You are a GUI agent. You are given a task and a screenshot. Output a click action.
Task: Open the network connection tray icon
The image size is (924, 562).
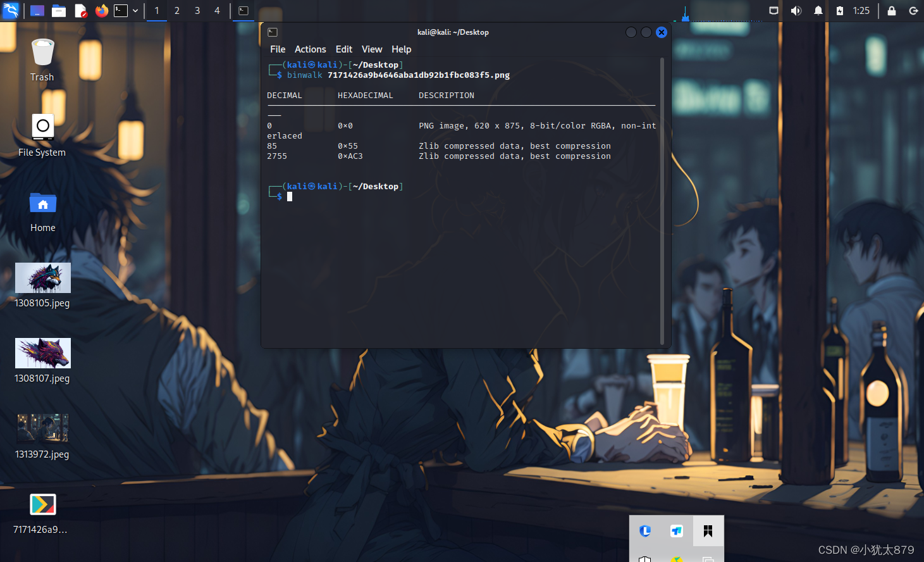pyautogui.click(x=773, y=11)
